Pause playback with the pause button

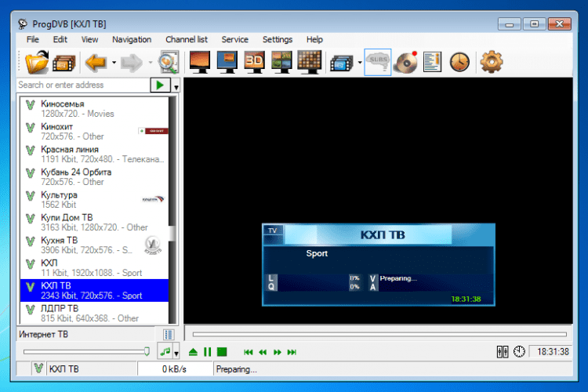pos(208,352)
